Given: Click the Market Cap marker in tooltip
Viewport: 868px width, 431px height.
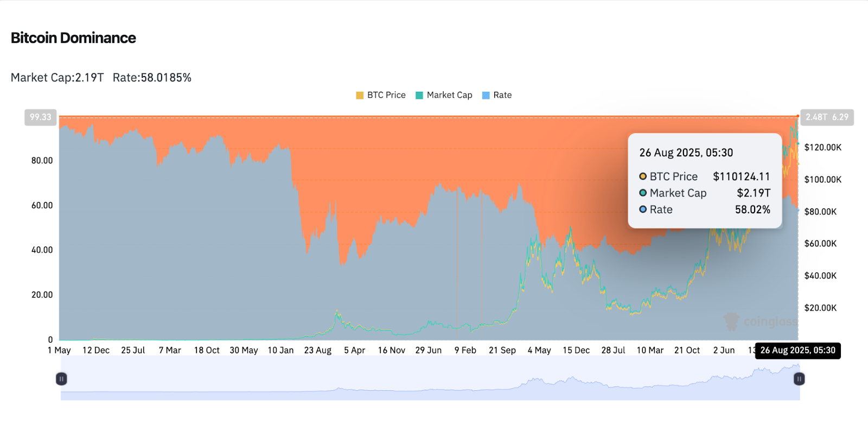Looking at the screenshot, I should pos(643,193).
